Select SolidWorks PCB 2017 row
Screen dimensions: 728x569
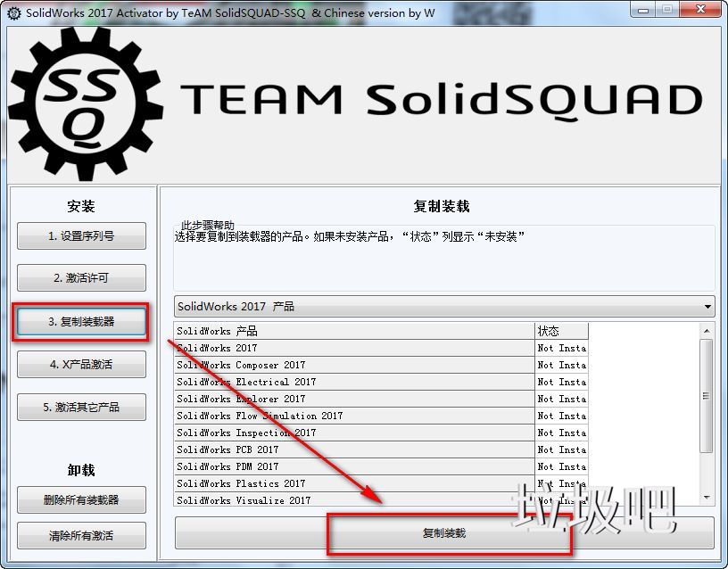click(354, 449)
